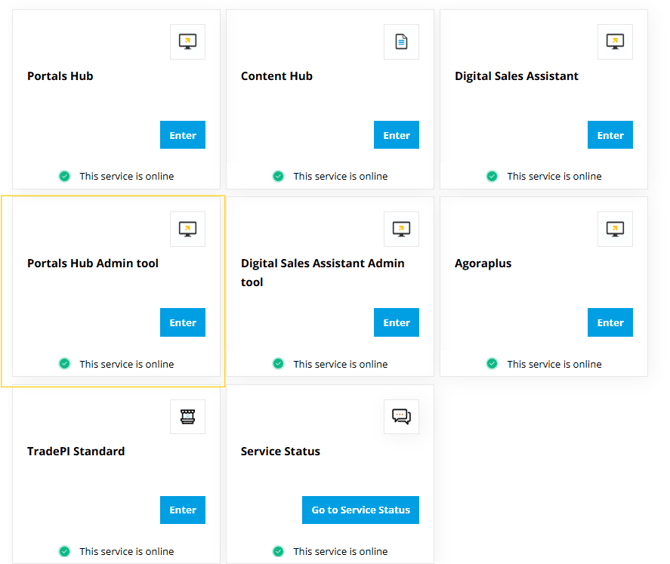Open Digital Sales Assistant via Enter button
670x564 pixels.
[610, 135]
